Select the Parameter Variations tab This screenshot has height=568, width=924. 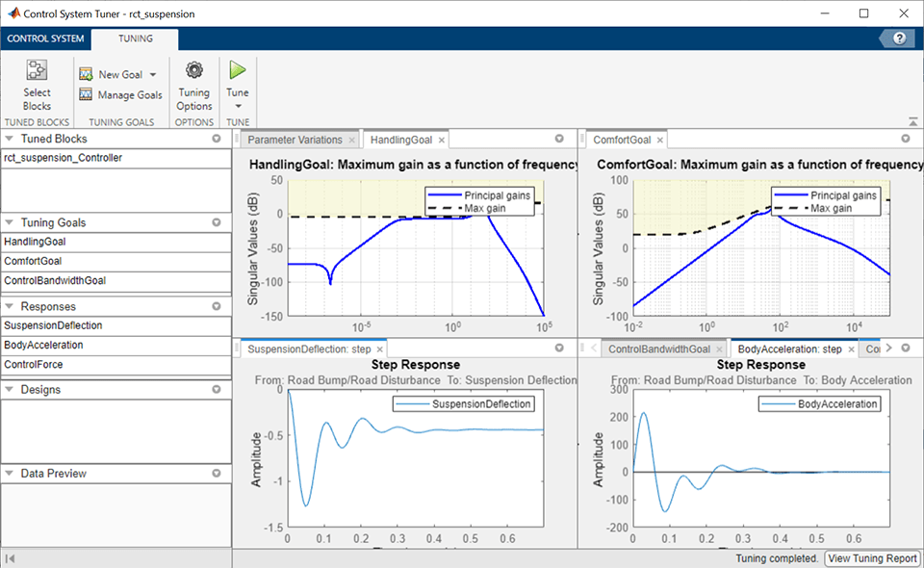tap(295, 140)
